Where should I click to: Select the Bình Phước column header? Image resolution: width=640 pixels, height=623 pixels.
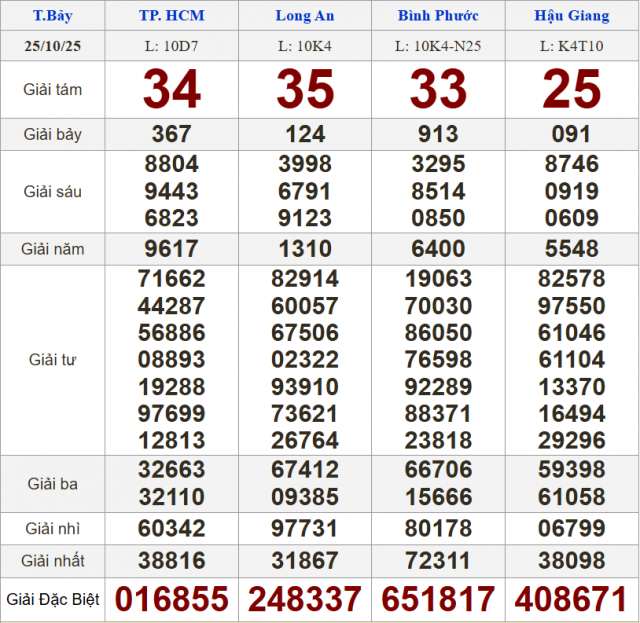coord(438,16)
